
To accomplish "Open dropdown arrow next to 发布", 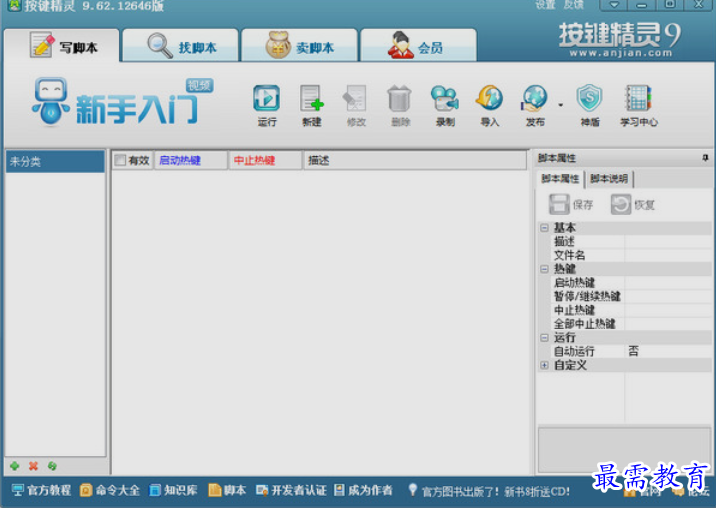I will 561,105.
